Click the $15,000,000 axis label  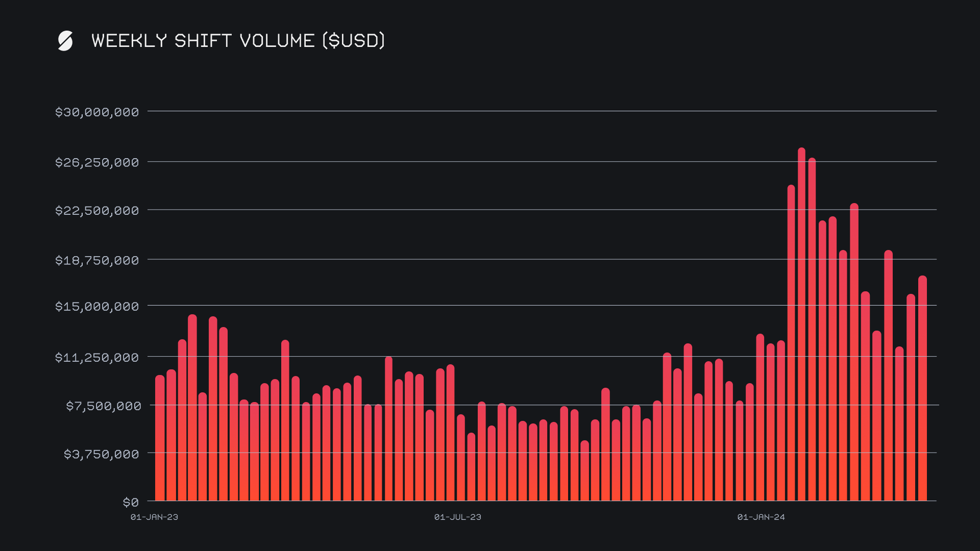click(x=97, y=307)
